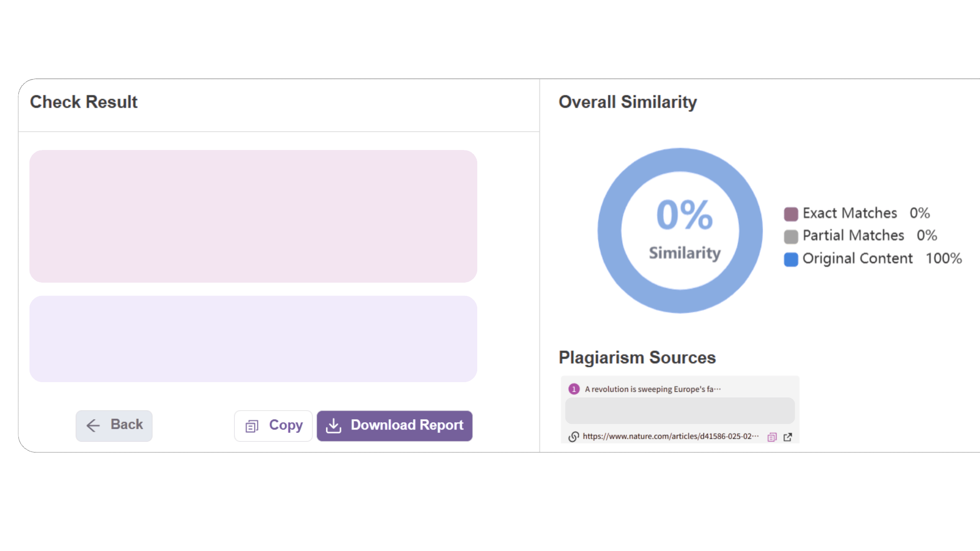The image size is (980, 551).
Task: Click the 0% Similarity value in chart center
Action: pos(684,215)
